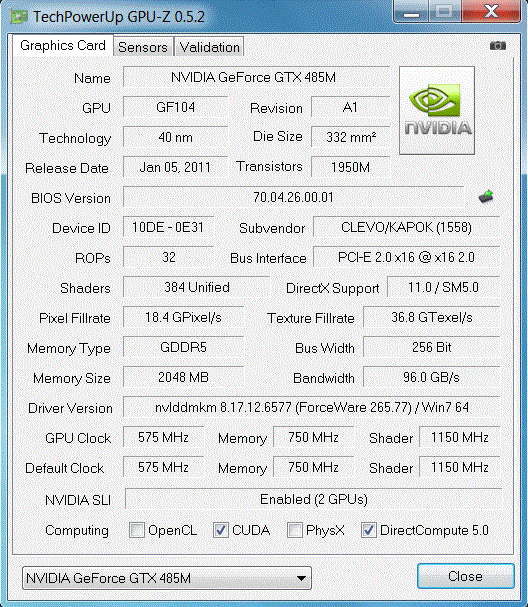Close the window using the red X
Viewport: 528px width, 607px height.
pos(492,12)
